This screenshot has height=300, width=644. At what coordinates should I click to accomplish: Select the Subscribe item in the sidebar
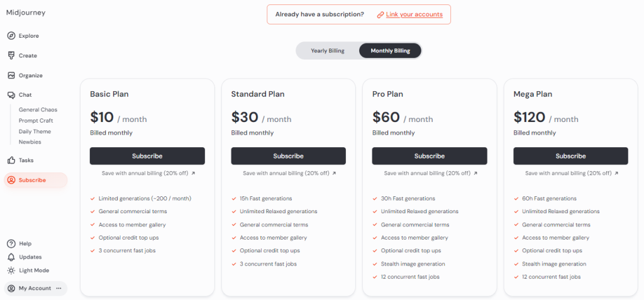point(32,180)
